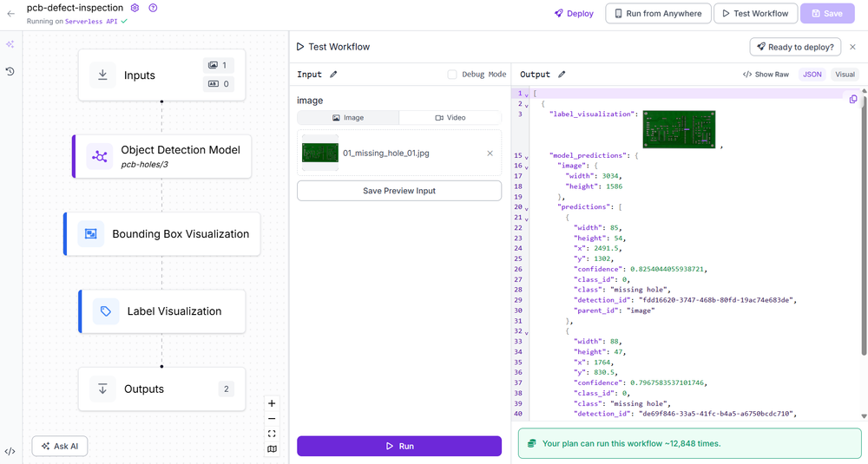Collapse the model_predictions JSON node
This screenshot has height=464, width=868.
point(526,157)
